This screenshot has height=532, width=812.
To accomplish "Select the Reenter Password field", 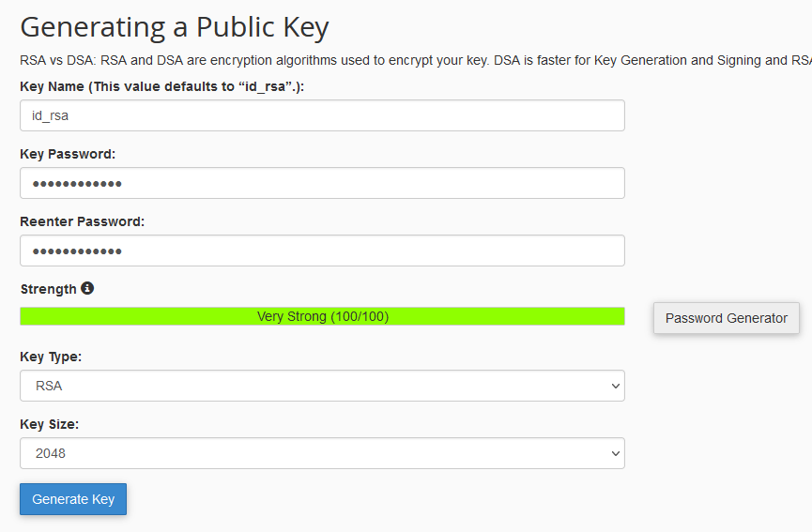I will (322, 251).
